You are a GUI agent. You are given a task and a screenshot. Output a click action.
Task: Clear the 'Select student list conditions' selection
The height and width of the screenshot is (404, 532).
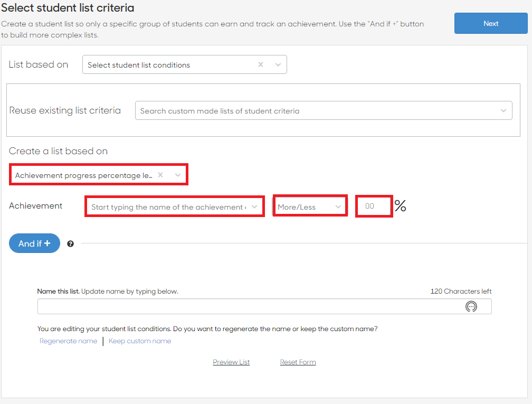[x=261, y=64]
